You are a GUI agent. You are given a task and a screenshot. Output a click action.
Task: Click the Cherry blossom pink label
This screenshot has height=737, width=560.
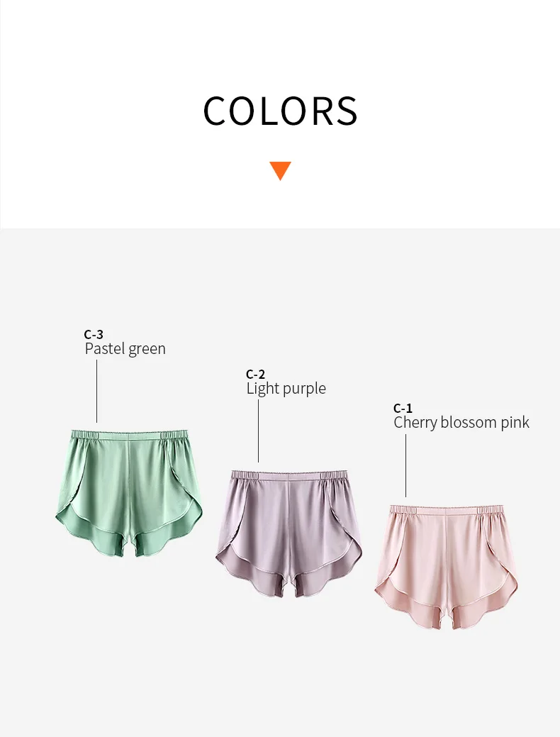pyautogui.click(x=461, y=422)
